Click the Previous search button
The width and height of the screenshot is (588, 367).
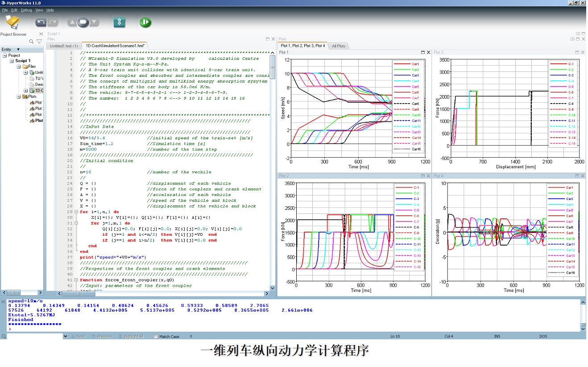102,336
